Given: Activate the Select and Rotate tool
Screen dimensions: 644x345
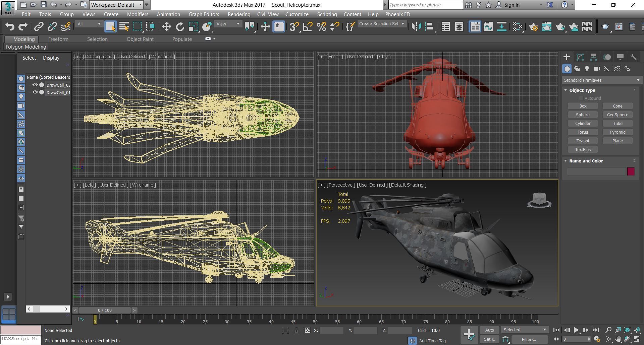Looking at the screenshot, I should [x=180, y=27].
